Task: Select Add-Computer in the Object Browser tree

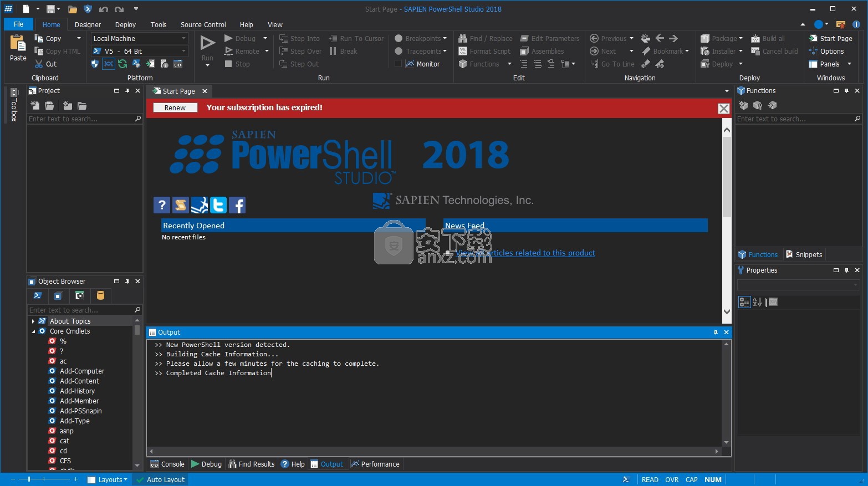Action: tap(82, 371)
